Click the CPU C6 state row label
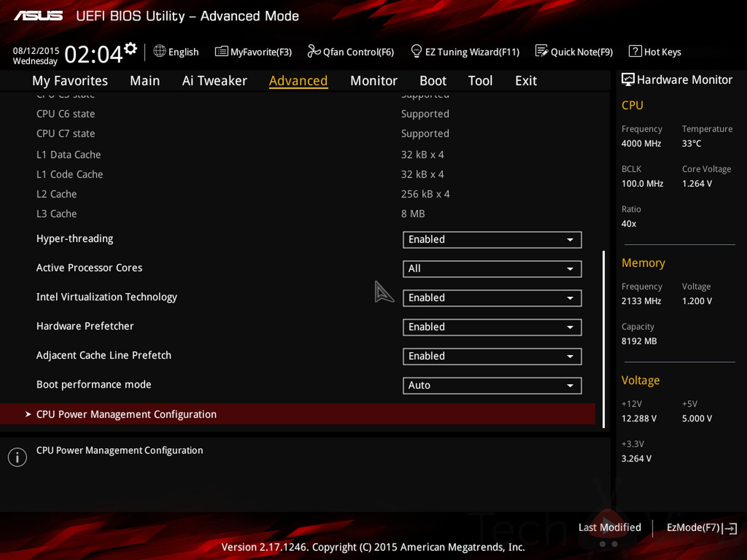This screenshot has height=560, width=747. point(66,114)
